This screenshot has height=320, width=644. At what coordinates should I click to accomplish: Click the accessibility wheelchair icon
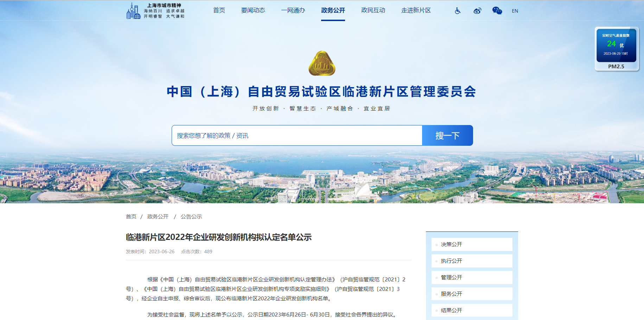458,11
